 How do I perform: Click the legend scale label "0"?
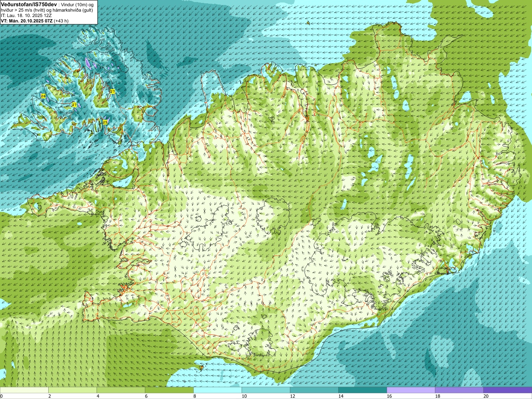click(x=2, y=396)
